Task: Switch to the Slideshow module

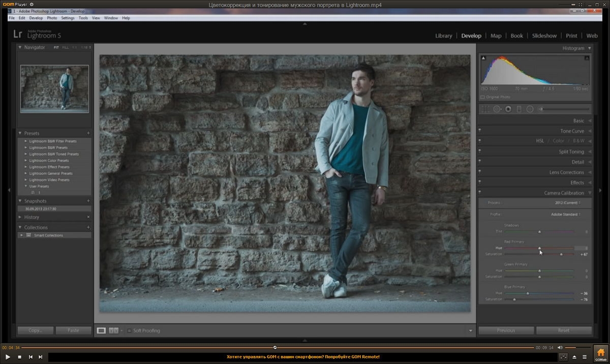Action: (544, 36)
